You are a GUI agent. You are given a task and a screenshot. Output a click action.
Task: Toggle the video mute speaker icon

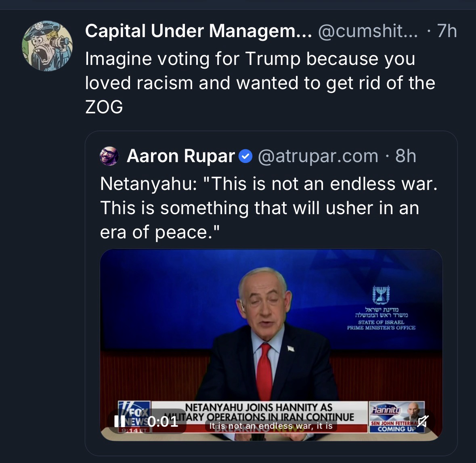(422, 421)
